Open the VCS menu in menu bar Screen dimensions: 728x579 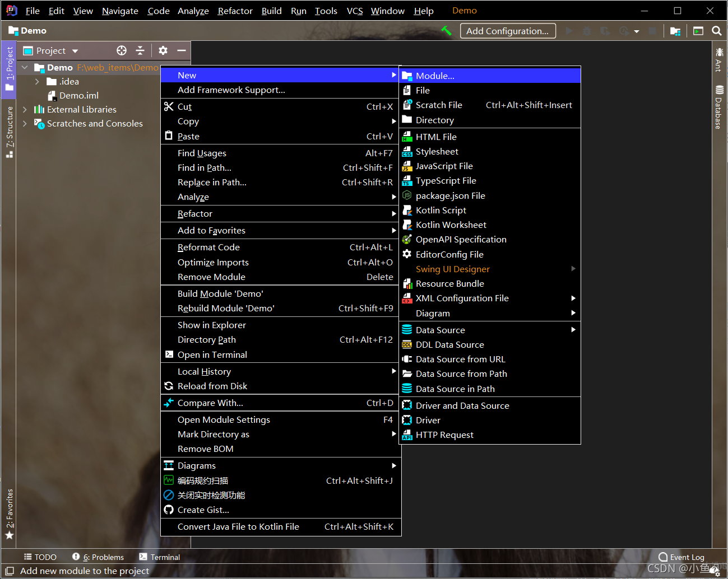[355, 11]
